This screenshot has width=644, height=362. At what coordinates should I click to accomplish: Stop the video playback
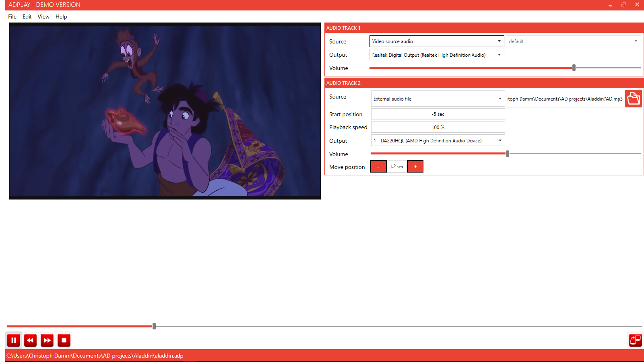[64, 340]
